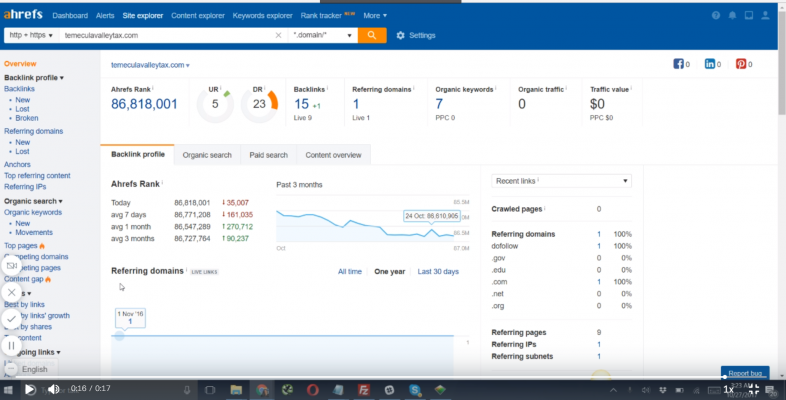Select the All time range
The image size is (786, 400).
(349, 271)
